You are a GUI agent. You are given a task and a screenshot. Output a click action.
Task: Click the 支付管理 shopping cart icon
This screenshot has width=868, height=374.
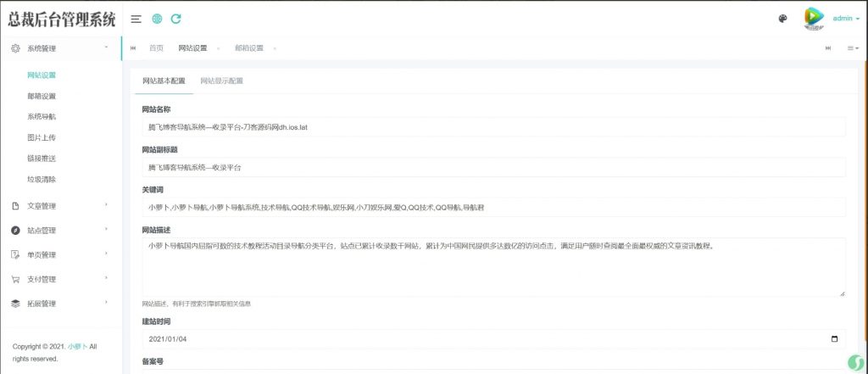coord(15,279)
